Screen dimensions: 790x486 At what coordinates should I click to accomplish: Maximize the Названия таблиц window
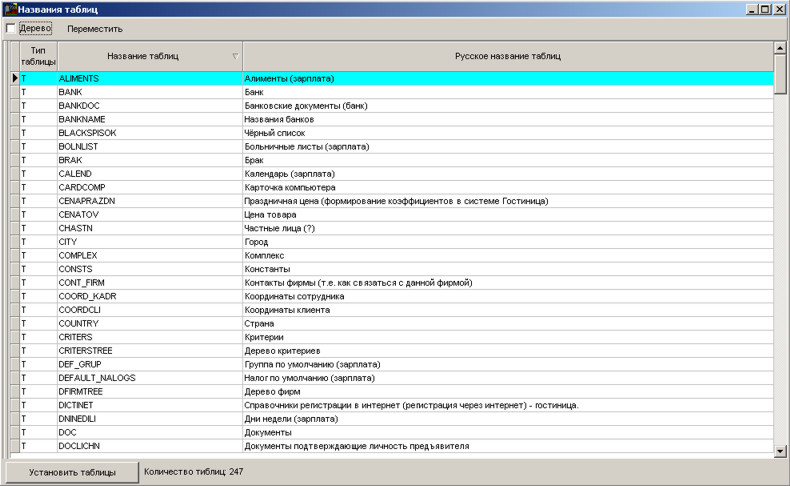click(x=765, y=9)
